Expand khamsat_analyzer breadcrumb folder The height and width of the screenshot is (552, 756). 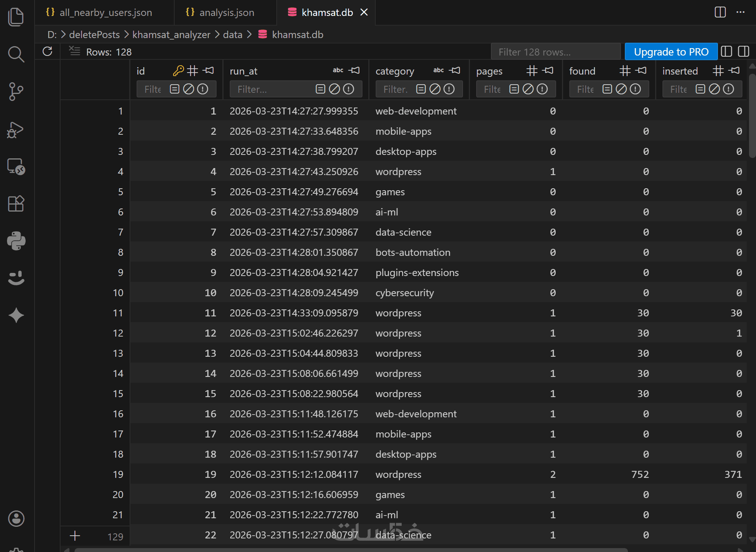coord(171,35)
